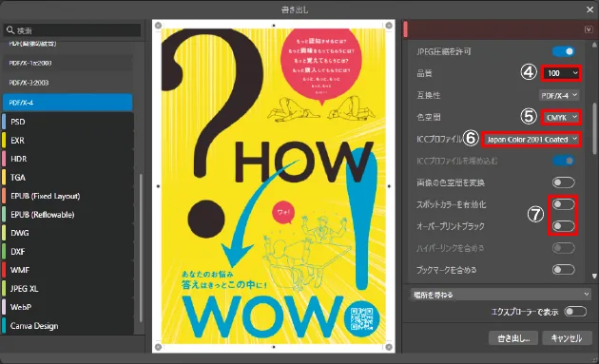Enable 画像の色空間を変換 switch
The width and height of the screenshot is (599, 364).
564,182
